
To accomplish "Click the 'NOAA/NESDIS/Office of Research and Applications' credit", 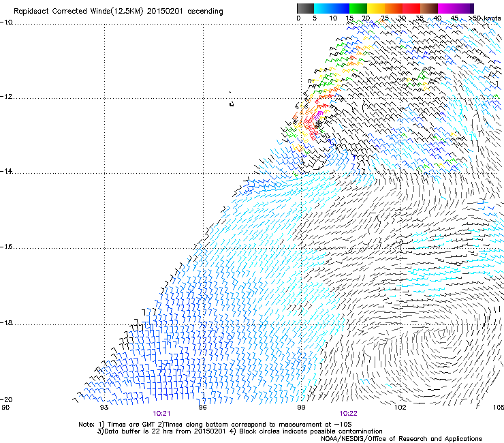I will point(401,439).
